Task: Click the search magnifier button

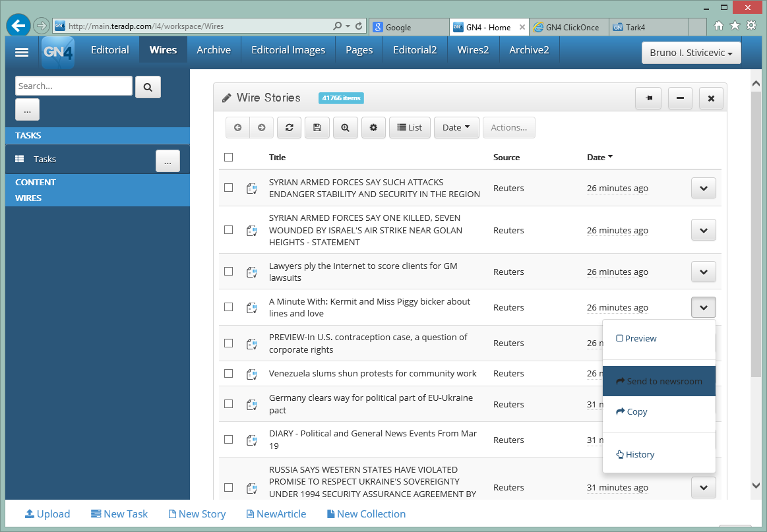Action: tap(148, 87)
